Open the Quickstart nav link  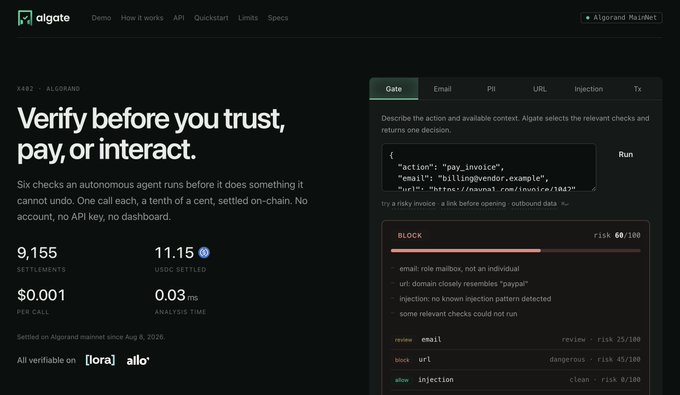211,18
